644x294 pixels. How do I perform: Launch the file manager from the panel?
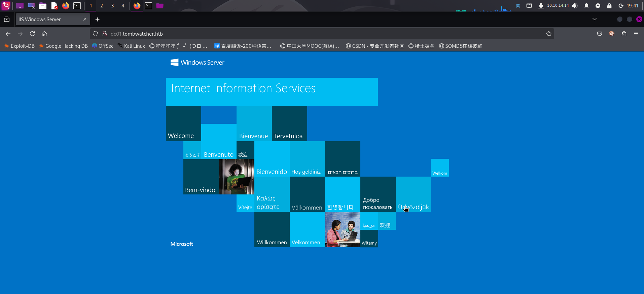43,6
